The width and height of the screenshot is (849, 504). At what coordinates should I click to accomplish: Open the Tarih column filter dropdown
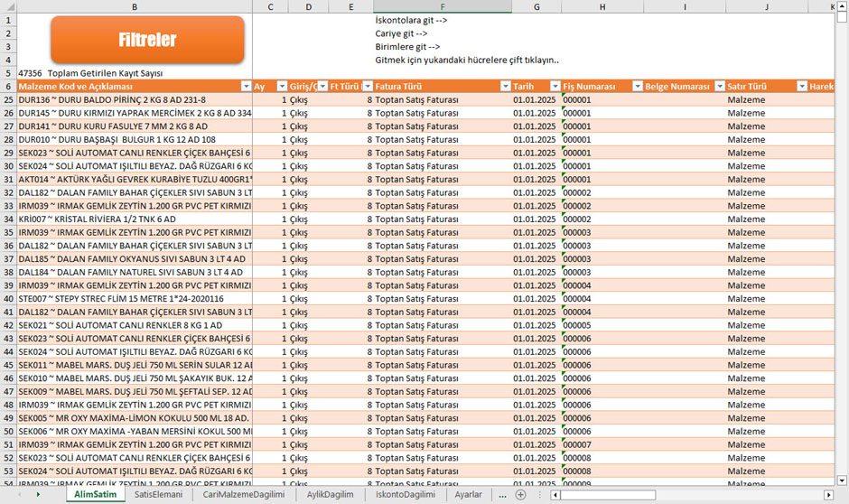point(555,86)
